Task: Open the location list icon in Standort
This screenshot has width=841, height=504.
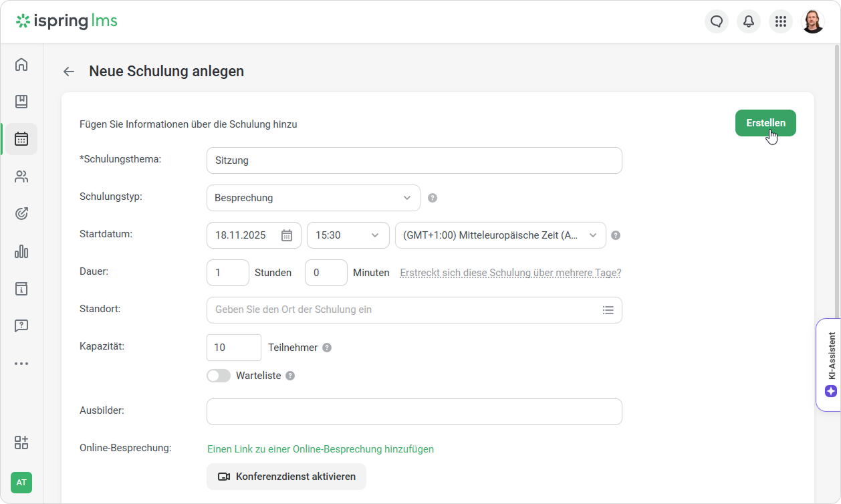Action: tap(608, 310)
